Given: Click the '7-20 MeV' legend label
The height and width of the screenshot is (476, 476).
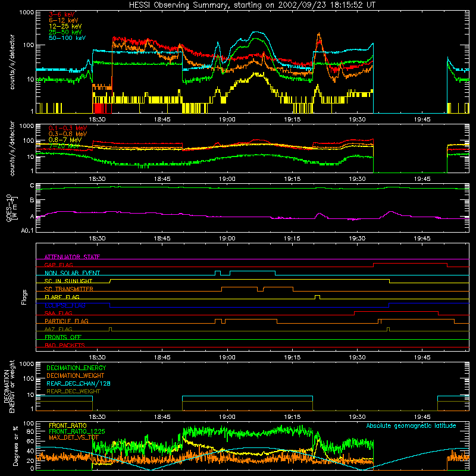Looking at the screenshot, I should [x=64, y=146].
